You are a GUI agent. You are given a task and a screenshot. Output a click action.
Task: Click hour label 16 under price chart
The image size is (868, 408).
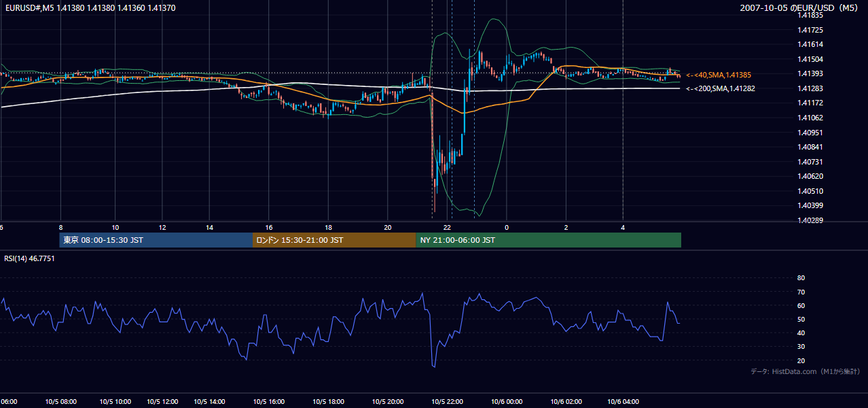point(269,227)
